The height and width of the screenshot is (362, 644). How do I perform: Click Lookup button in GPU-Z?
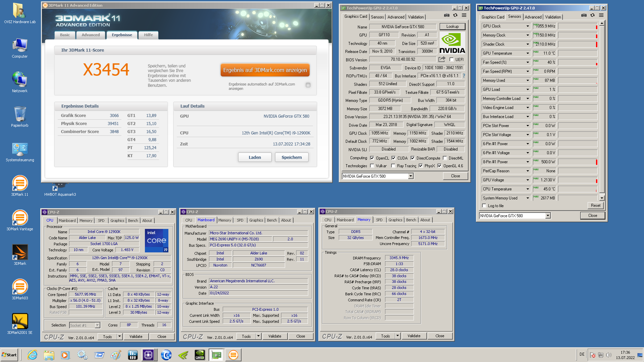[x=452, y=26]
